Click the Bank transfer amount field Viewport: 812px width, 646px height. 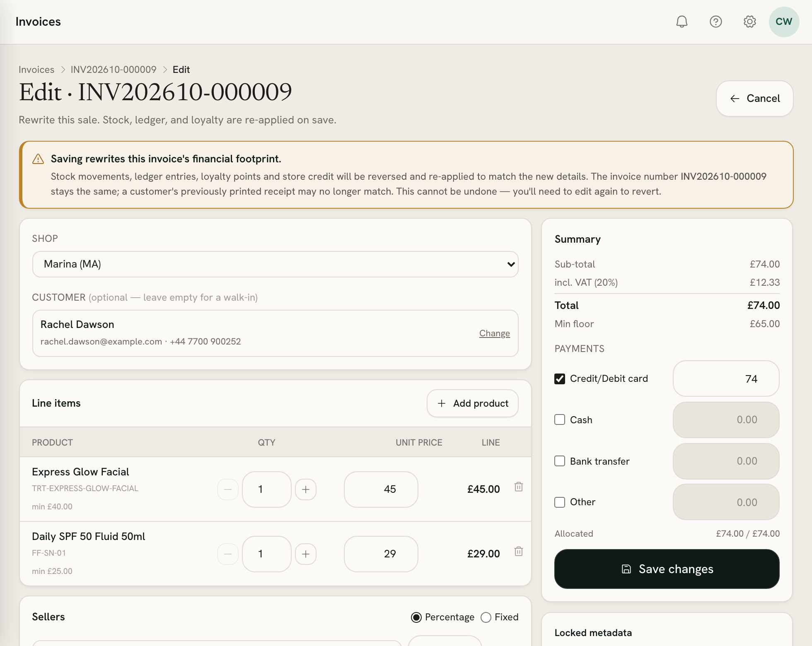tap(726, 461)
